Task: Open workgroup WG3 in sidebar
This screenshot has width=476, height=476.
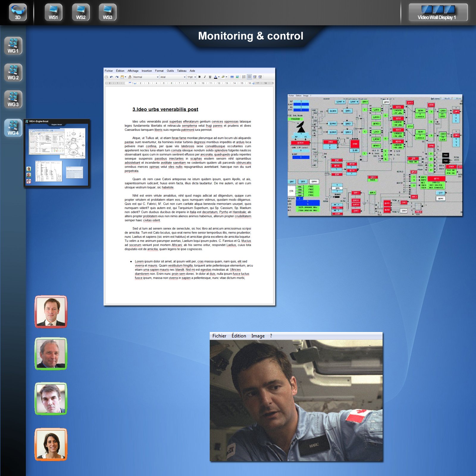Action: coord(13,99)
